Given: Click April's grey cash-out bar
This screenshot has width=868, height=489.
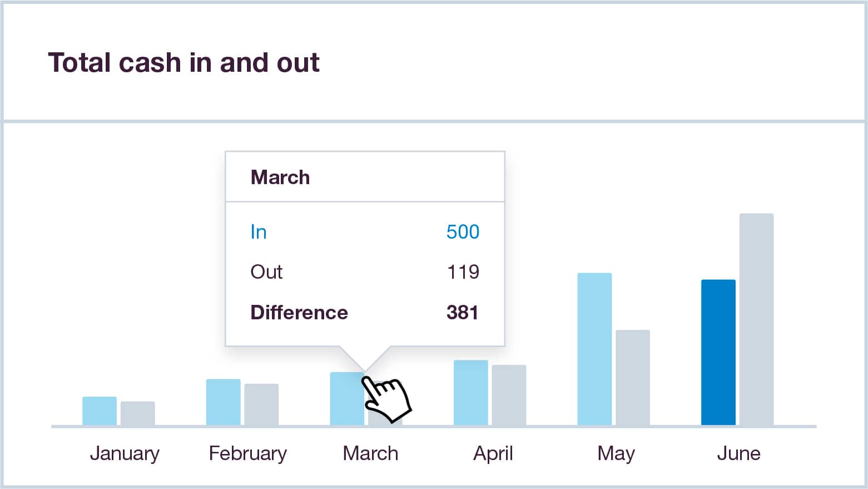Looking at the screenshot, I should (509, 395).
